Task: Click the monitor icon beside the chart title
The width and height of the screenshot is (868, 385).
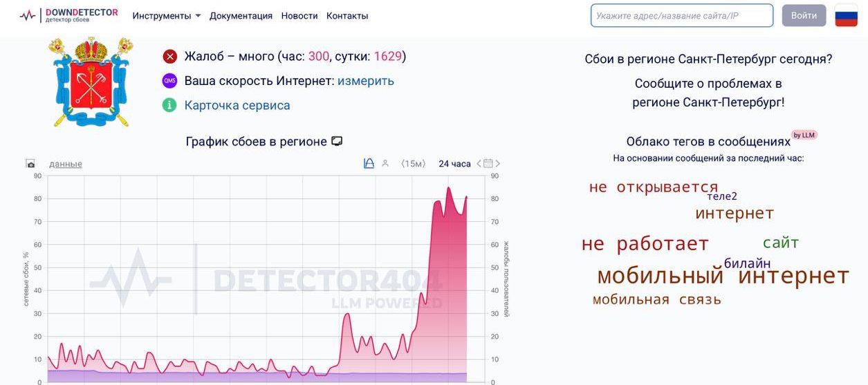Action: coord(337,141)
